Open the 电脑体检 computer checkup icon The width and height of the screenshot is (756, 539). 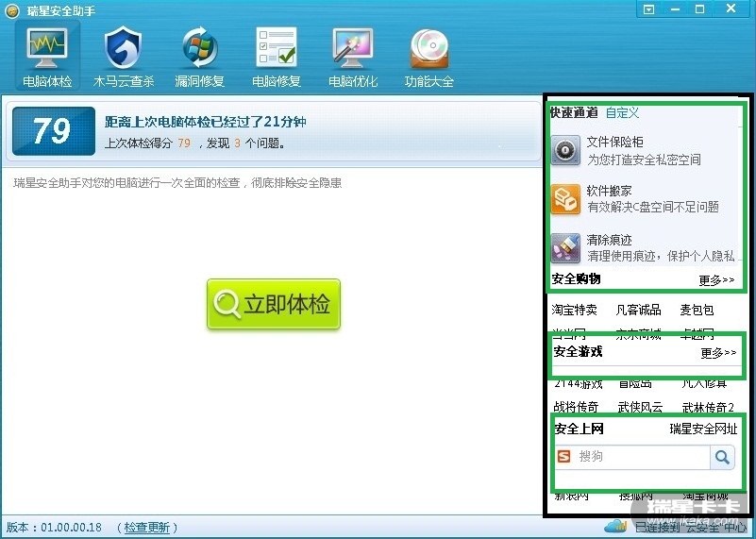point(47,49)
